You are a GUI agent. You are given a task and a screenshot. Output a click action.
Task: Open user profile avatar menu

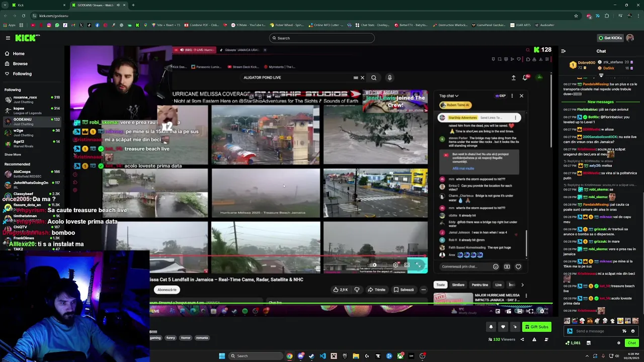tap(630, 38)
